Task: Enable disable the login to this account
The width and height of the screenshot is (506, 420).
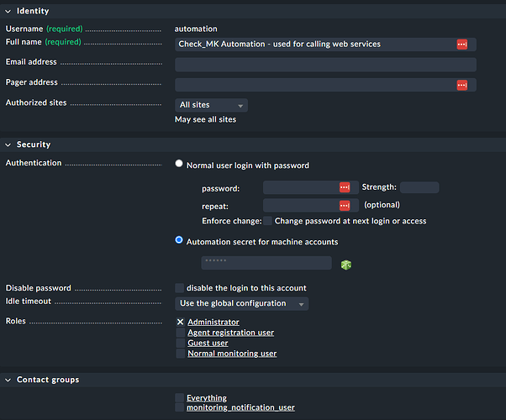Action: coord(180,288)
